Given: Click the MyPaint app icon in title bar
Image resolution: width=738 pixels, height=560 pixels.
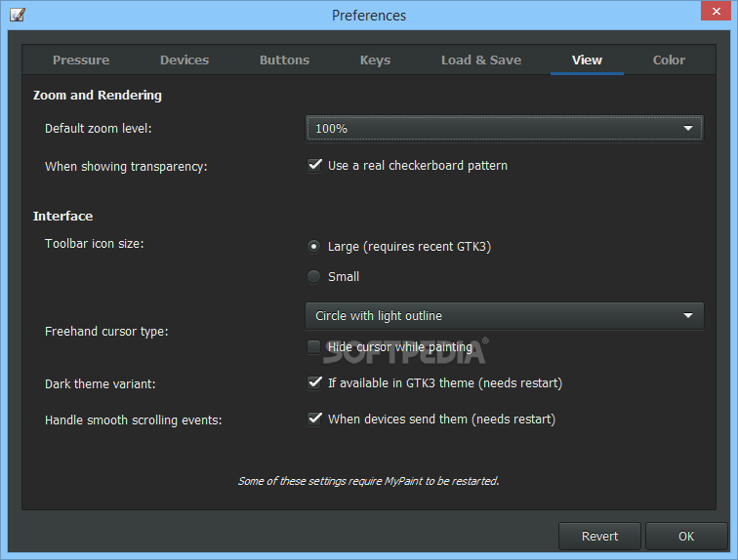Looking at the screenshot, I should [18, 15].
